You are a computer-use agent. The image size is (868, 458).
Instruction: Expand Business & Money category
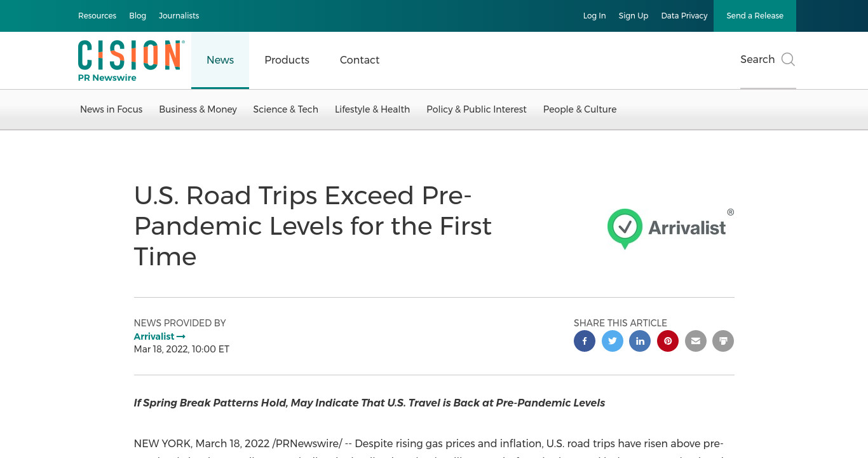pos(198,109)
